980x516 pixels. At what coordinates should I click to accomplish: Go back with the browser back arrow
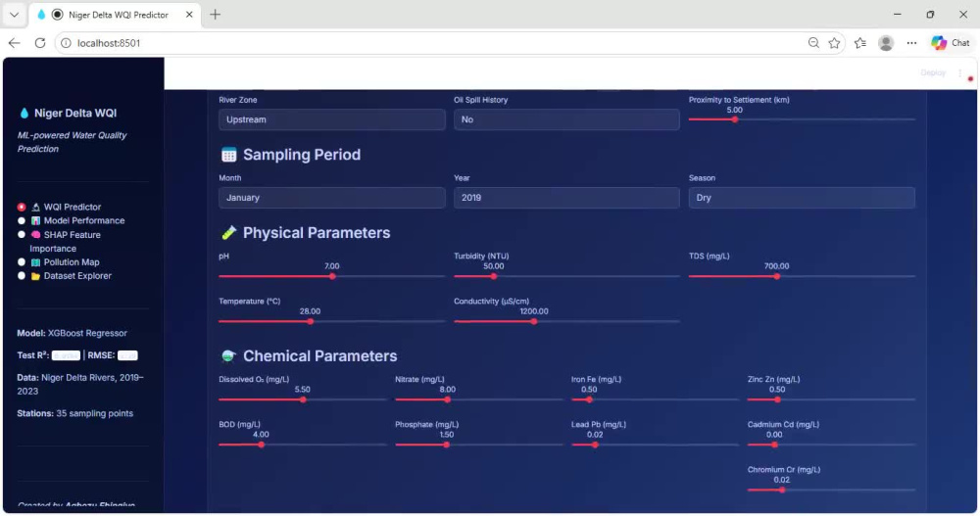pos(15,43)
